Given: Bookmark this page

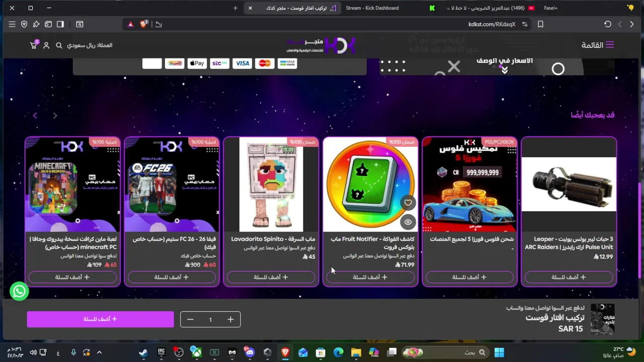Looking at the screenshot, I should tap(540, 24).
